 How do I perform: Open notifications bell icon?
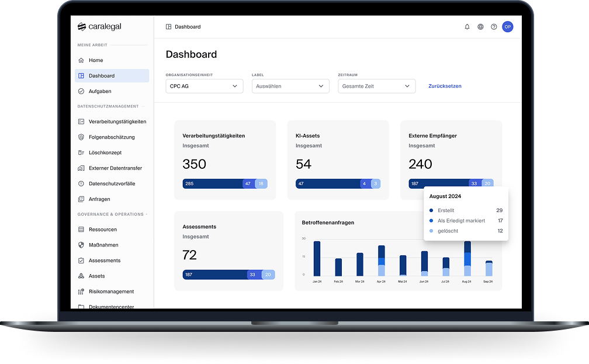click(467, 27)
